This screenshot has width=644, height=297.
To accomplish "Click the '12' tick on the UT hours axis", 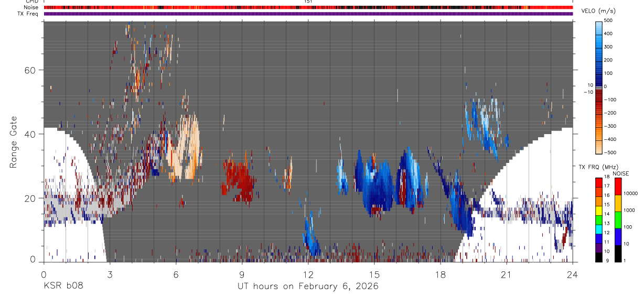I will click(308, 274).
